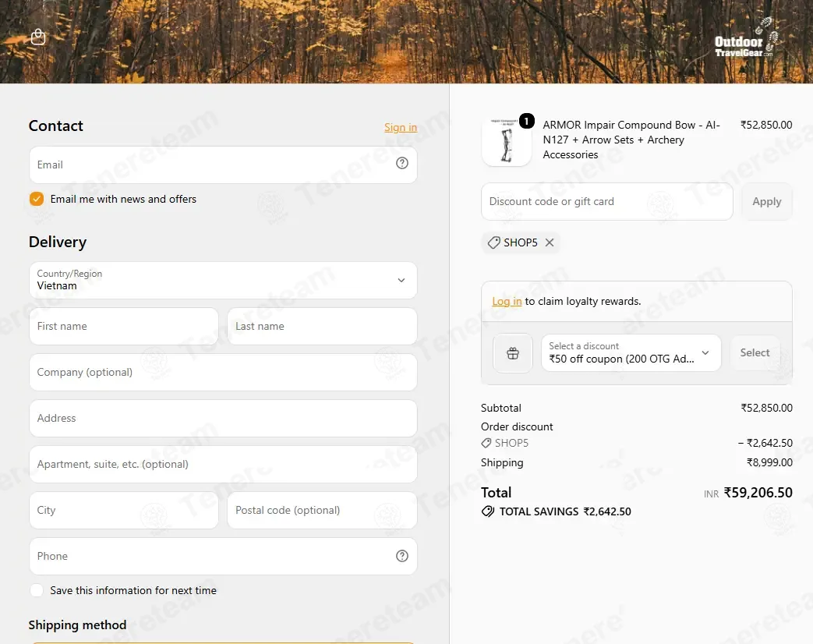
Task: Uncheck Email me with news and offers
Action: [37, 199]
